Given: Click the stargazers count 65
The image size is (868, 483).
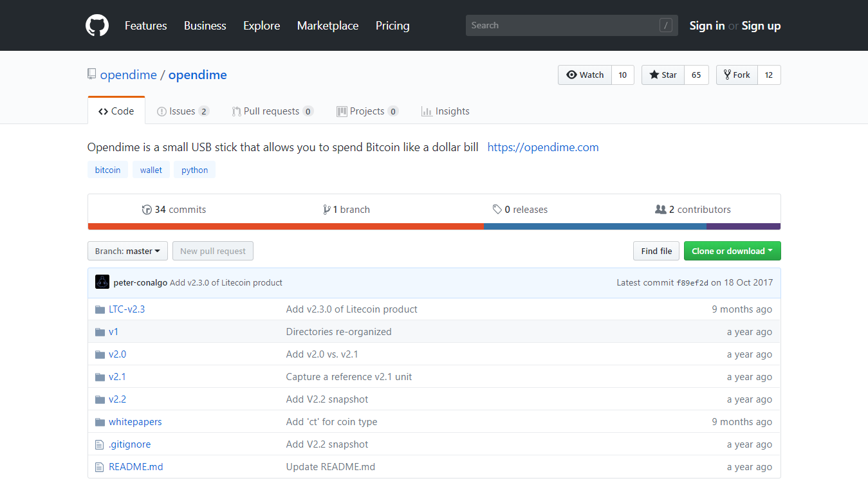Looking at the screenshot, I should pos(696,75).
